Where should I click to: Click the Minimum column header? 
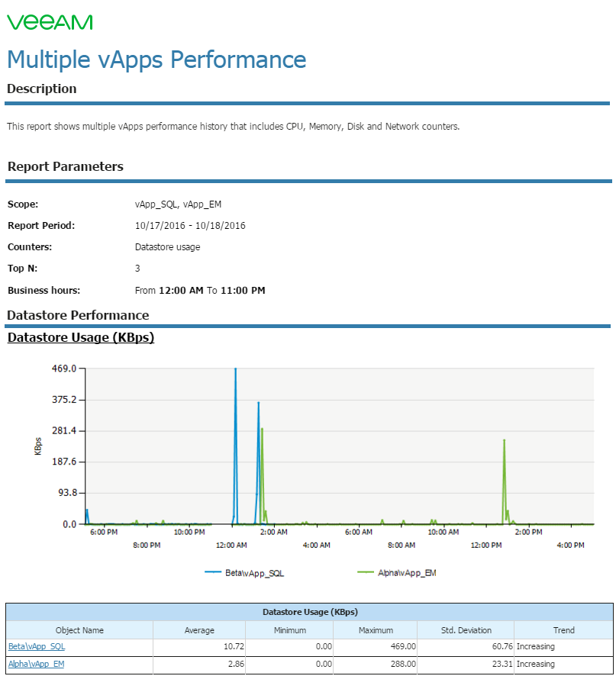pos(290,630)
